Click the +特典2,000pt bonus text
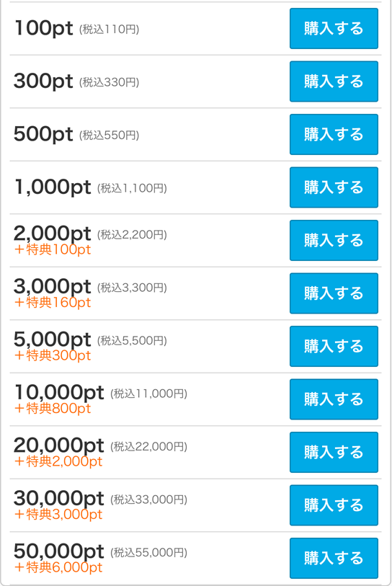Image resolution: width=392 pixels, height=586 pixels. point(58,461)
